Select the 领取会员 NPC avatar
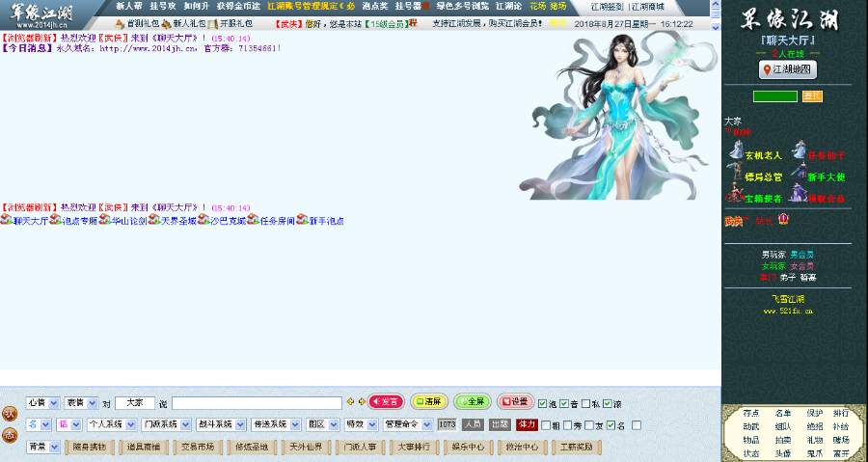The image size is (868, 462). pyautogui.click(x=798, y=193)
